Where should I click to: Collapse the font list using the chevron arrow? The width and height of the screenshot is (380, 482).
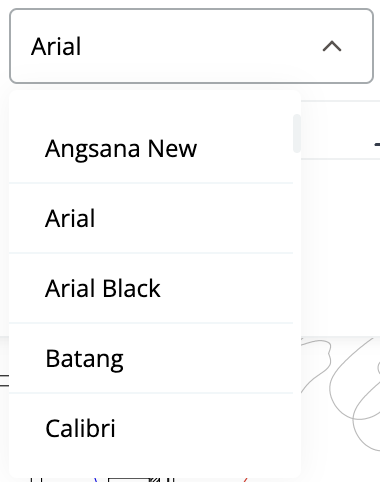[332, 46]
